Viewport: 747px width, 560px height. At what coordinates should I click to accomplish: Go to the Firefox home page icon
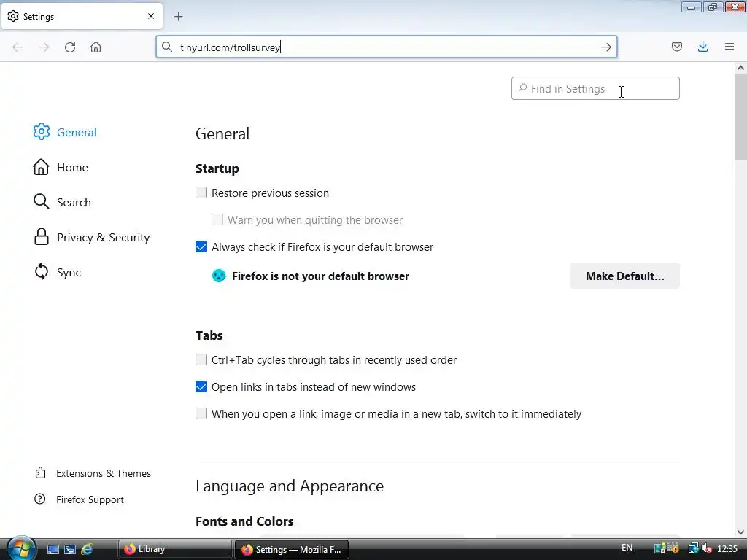pos(96,47)
